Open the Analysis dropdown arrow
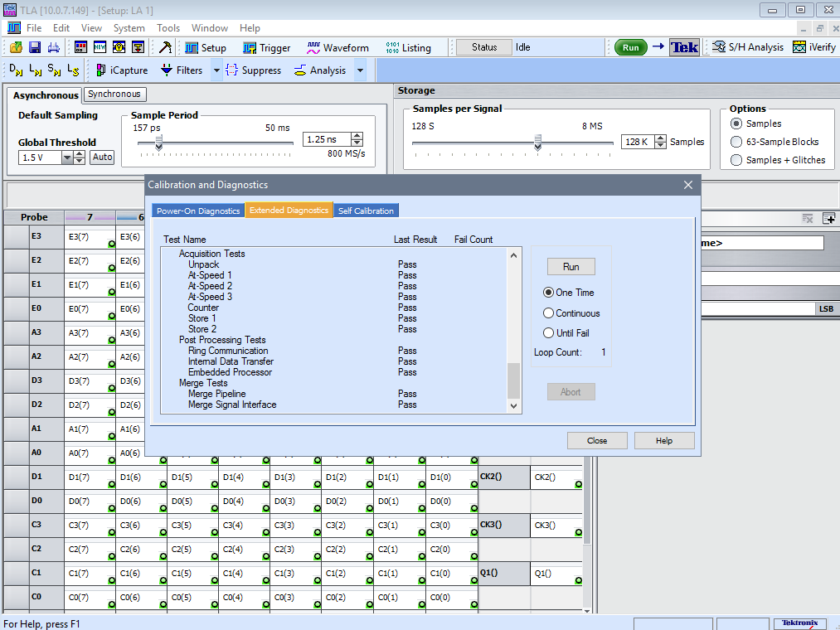This screenshot has width=840, height=630. (x=360, y=70)
